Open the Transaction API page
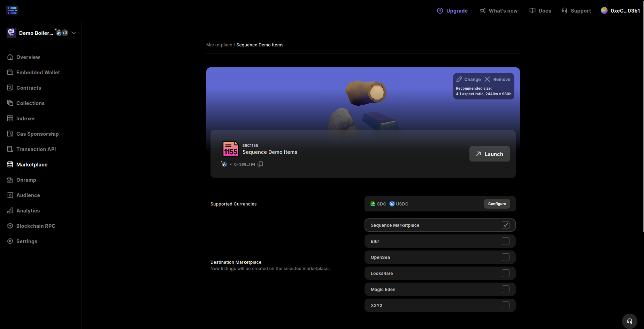This screenshot has height=329, width=644. coord(36,149)
